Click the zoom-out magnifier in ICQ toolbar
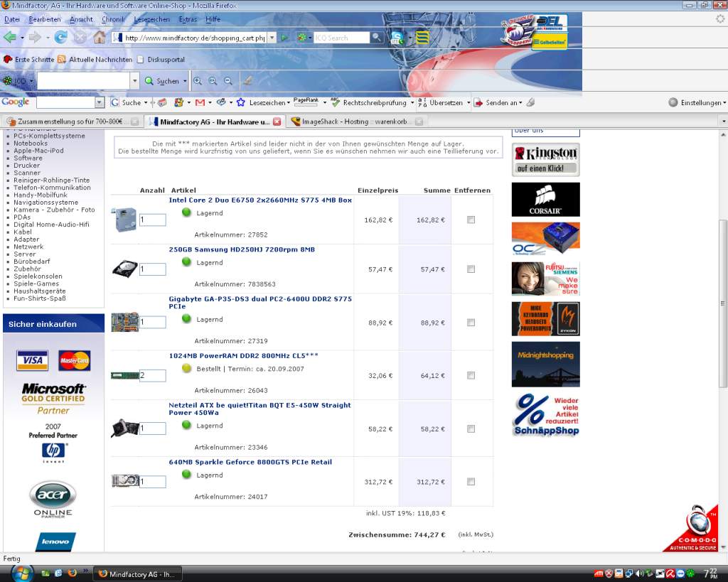Viewport: 728px width, 582px height. (228, 81)
